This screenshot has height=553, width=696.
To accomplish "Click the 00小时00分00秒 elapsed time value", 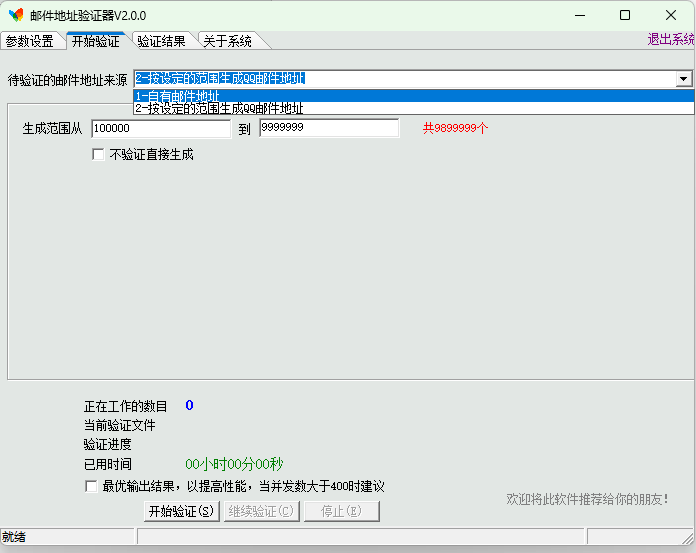I will [x=234, y=464].
